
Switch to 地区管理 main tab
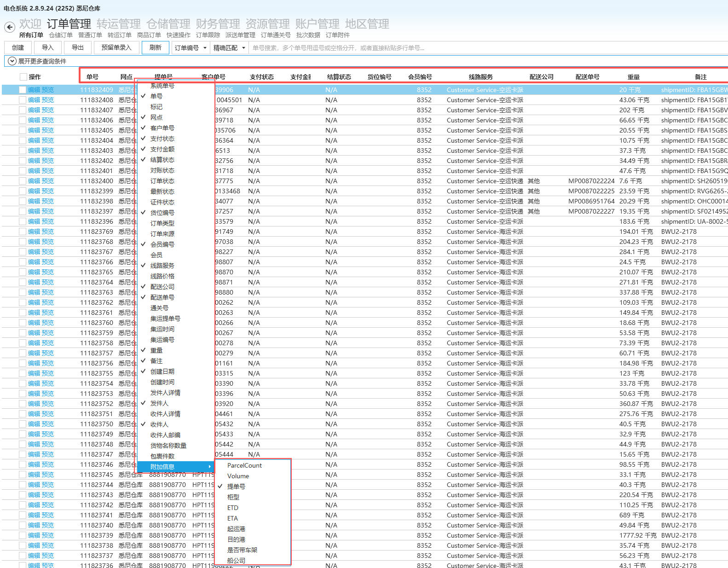click(x=367, y=24)
